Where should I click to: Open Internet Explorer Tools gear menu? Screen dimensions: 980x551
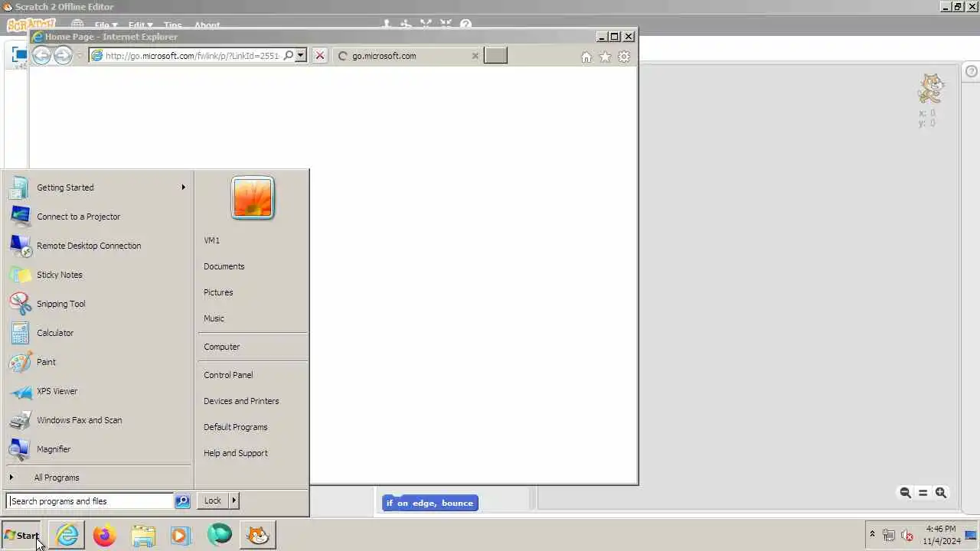(624, 57)
